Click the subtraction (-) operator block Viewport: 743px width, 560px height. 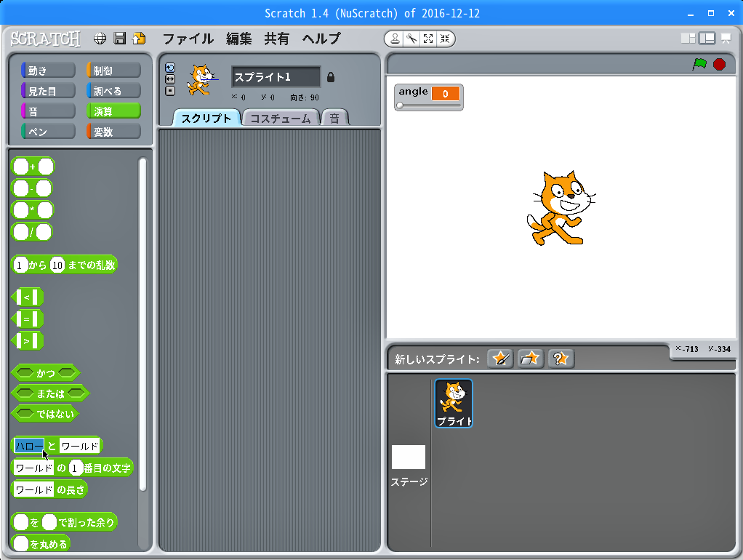tap(32, 188)
